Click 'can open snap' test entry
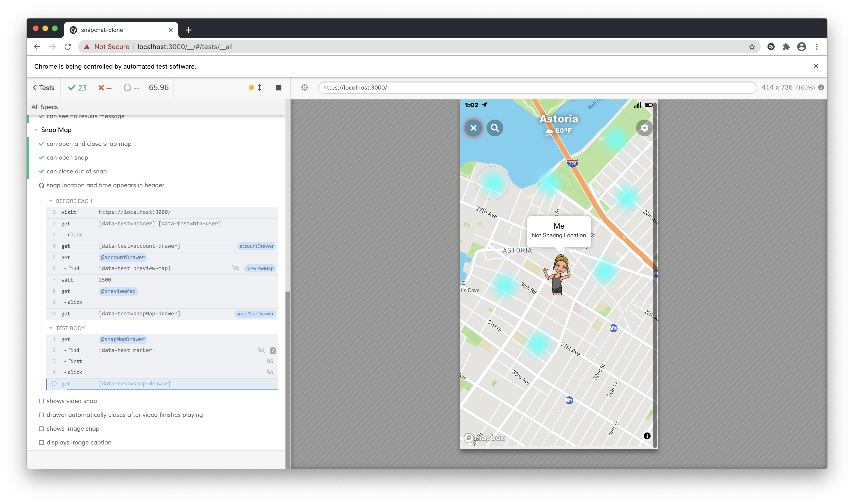The height and width of the screenshot is (504, 854). coord(67,158)
